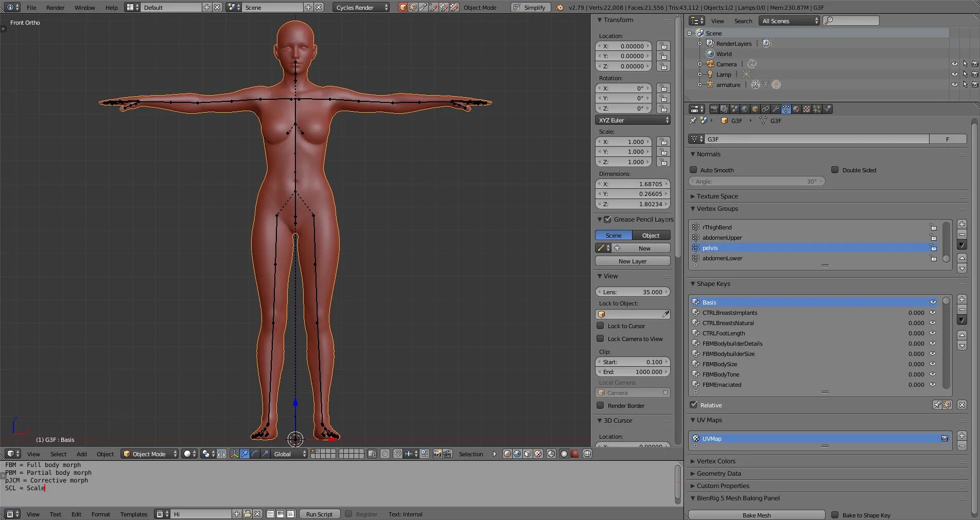The width and height of the screenshot is (980, 520).
Task: Open the Cycles Render engine dropdown
Action: [x=361, y=7]
